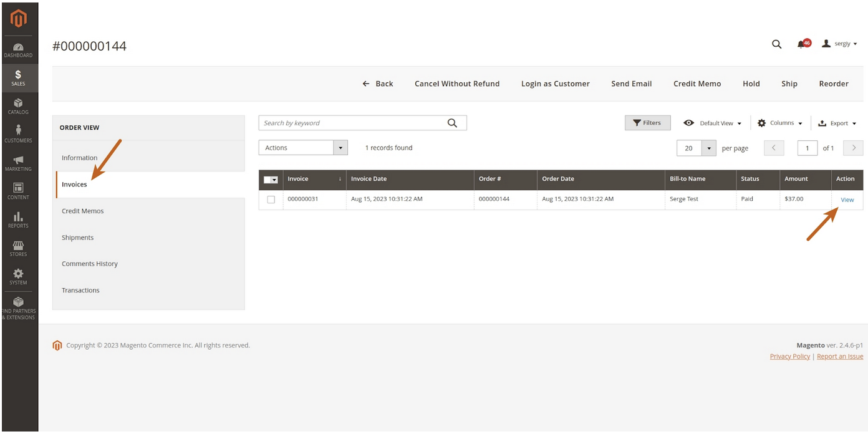Switch to the Information tab
The width and height of the screenshot is (868, 434).
(148, 158)
